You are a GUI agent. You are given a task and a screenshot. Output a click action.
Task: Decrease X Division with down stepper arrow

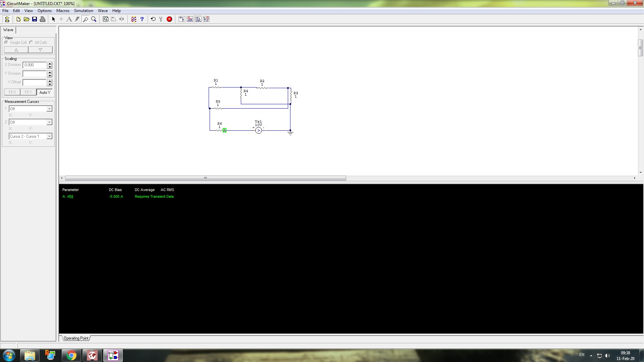point(50,67)
